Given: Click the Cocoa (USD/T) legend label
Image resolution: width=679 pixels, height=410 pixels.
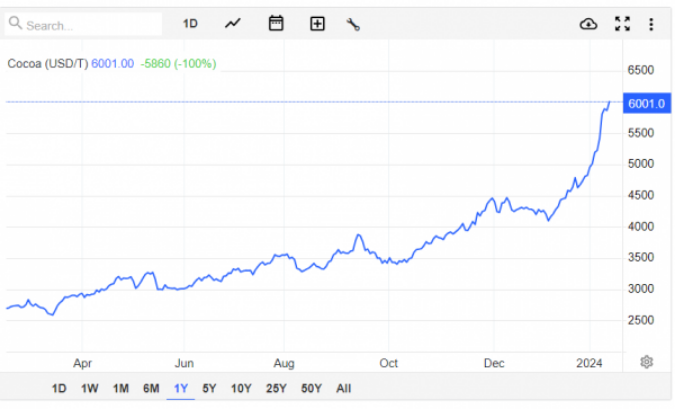Looking at the screenshot, I should (46, 64).
